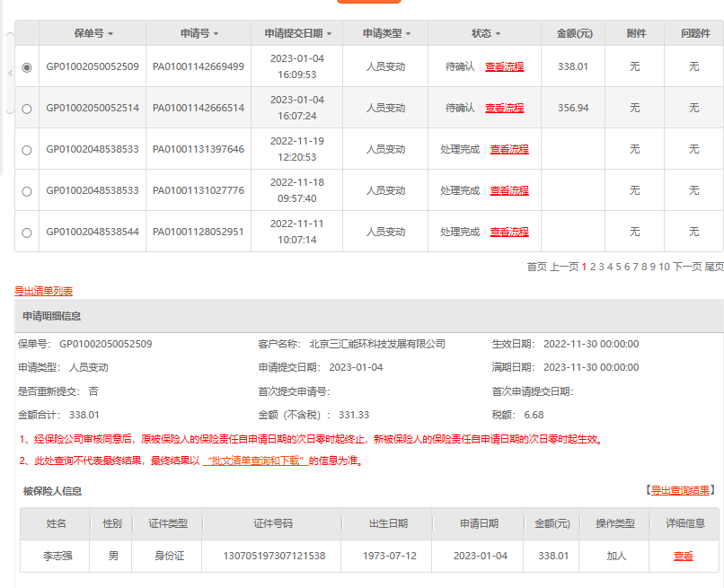Select radio for application PA01001131397646
This screenshot has height=588, width=724.
(x=26, y=150)
